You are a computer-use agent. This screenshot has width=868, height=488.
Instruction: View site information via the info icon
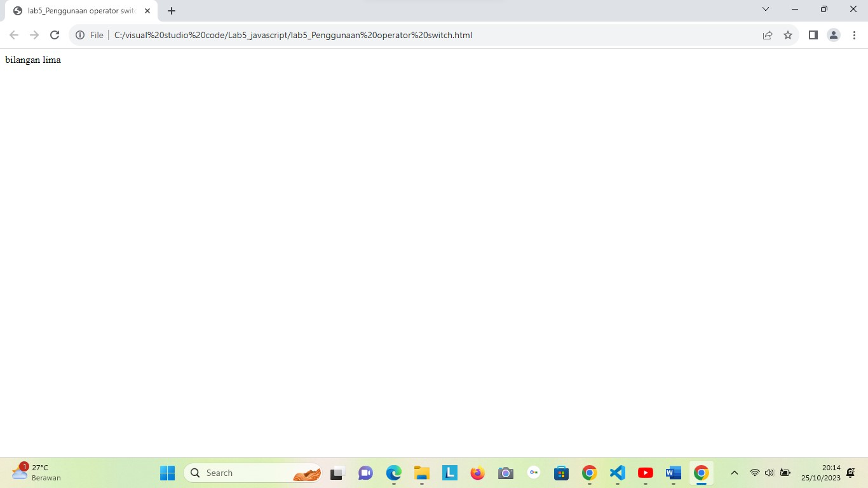tap(79, 35)
